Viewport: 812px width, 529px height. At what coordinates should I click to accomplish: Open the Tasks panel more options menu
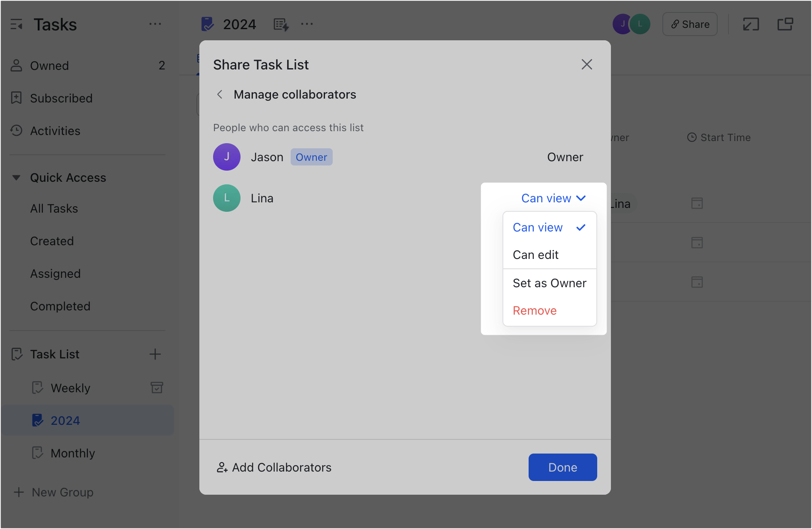coord(155,24)
